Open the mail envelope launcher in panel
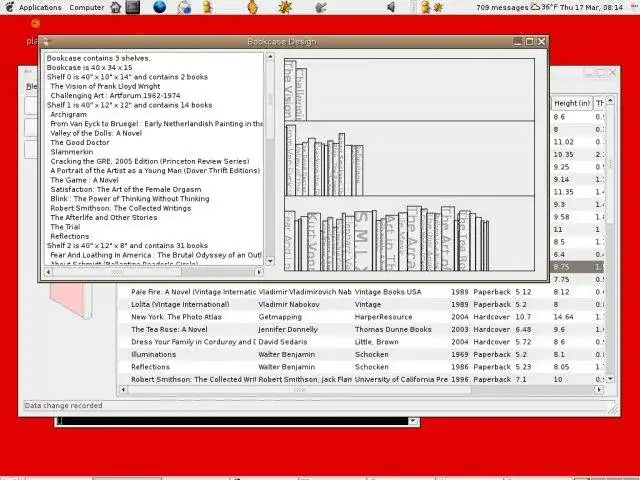 click(184, 7)
